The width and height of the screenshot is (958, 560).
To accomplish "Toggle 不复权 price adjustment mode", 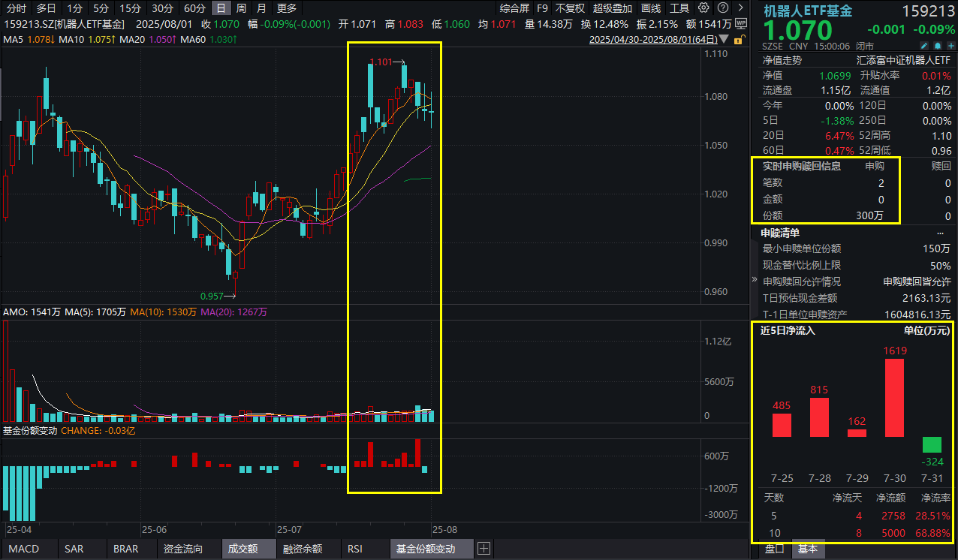I will click(570, 8).
